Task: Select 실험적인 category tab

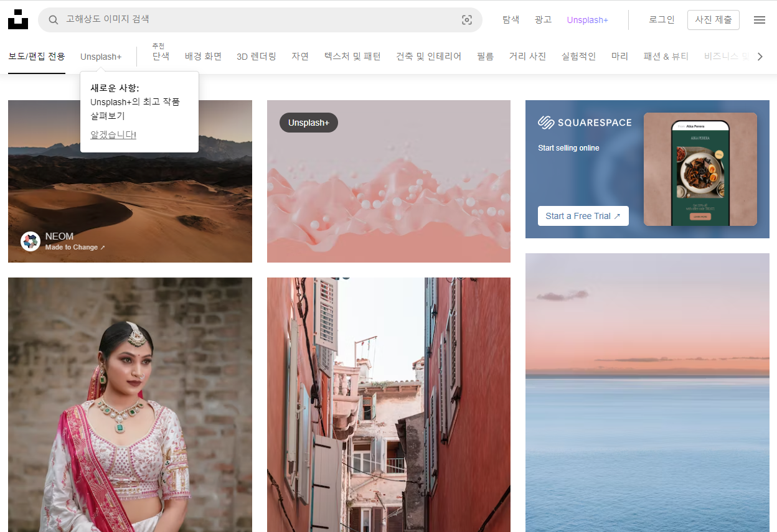Action: click(x=578, y=57)
